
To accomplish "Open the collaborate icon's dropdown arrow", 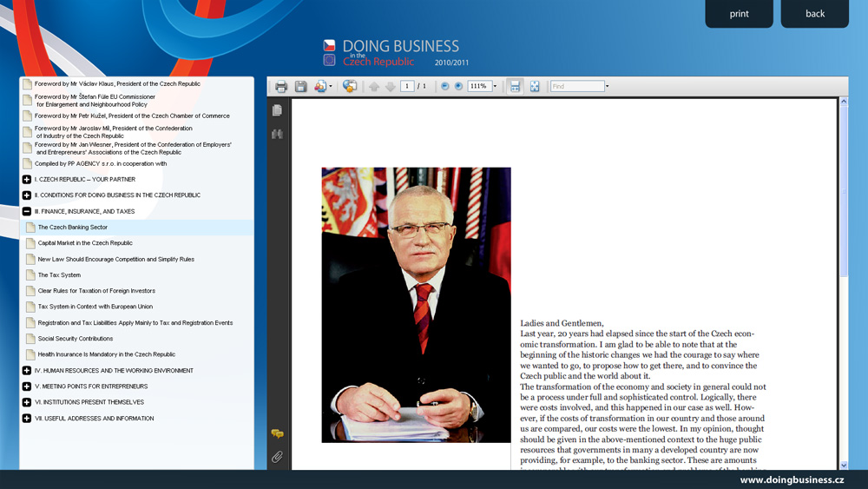I will pyautogui.click(x=331, y=86).
